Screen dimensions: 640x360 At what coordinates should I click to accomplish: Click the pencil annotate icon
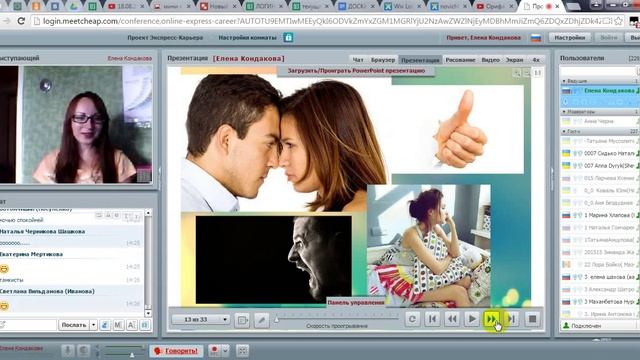pos(262,320)
